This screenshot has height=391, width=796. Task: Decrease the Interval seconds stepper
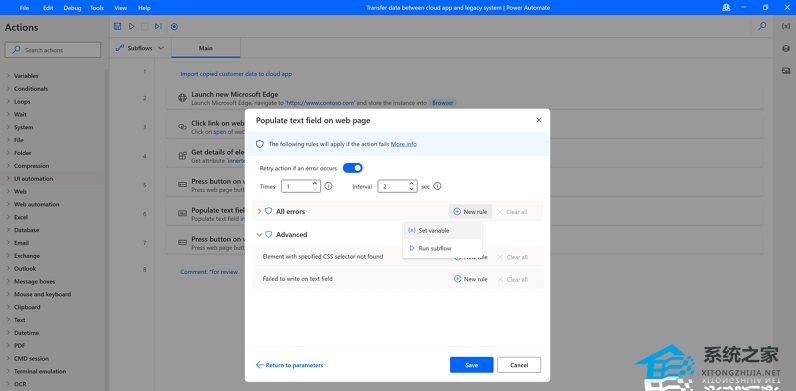pyautogui.click(x=411, y=189)
